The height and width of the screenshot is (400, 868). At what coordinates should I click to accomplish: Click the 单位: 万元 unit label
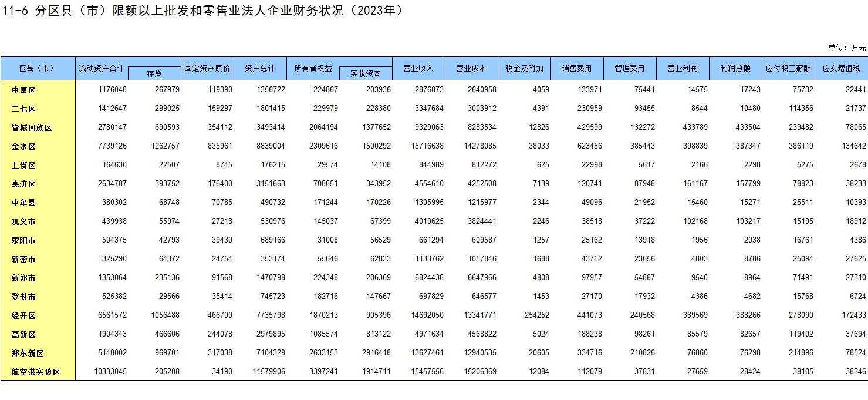pyautogui.click(x=846, y=48)
